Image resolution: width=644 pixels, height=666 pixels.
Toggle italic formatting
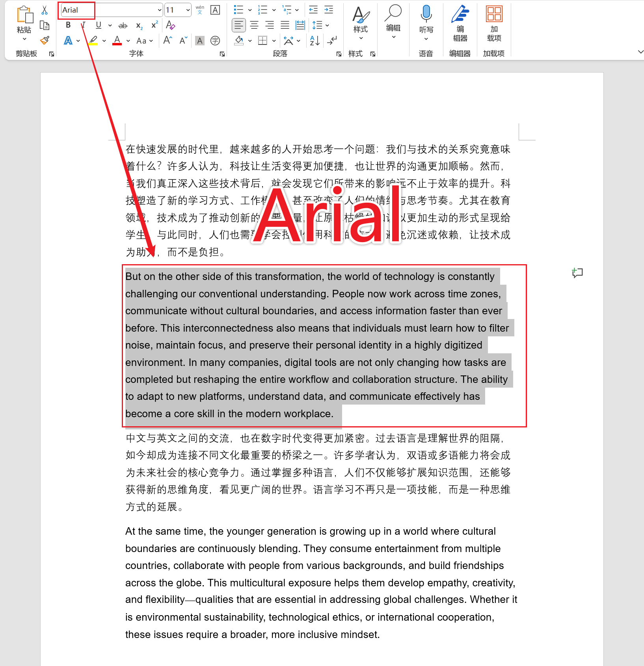click(83, 25)
